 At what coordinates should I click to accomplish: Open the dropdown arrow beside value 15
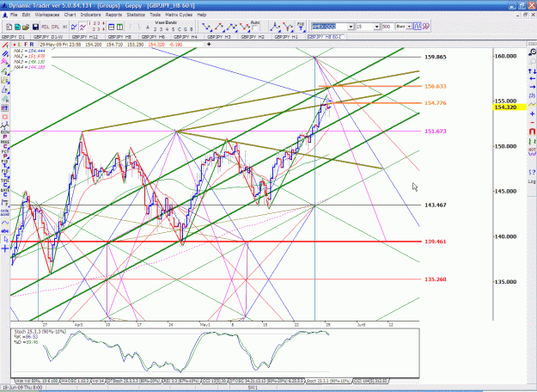click(376, 27)
